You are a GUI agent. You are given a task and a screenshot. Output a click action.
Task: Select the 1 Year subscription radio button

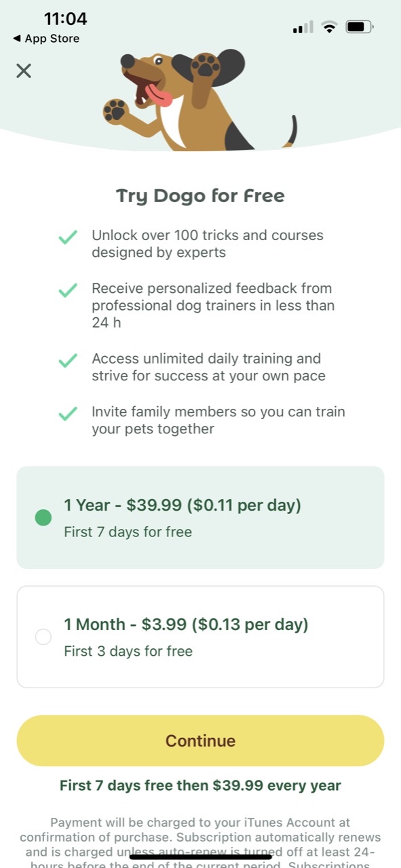(43, 517)
